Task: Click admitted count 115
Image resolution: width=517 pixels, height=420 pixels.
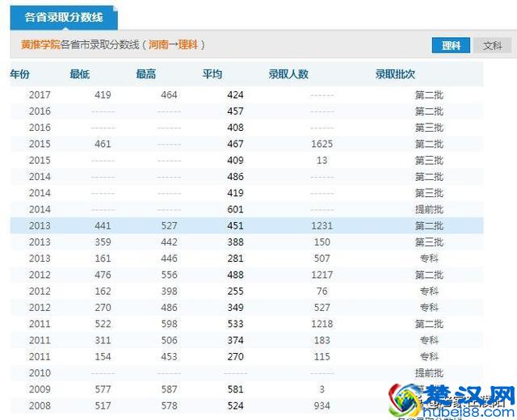Action: [x=322, y=357]
